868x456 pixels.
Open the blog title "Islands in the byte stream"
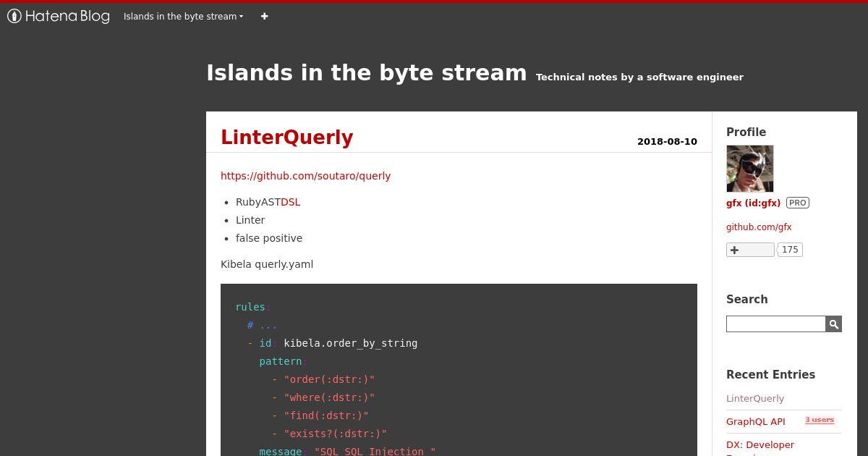[367, 72]
